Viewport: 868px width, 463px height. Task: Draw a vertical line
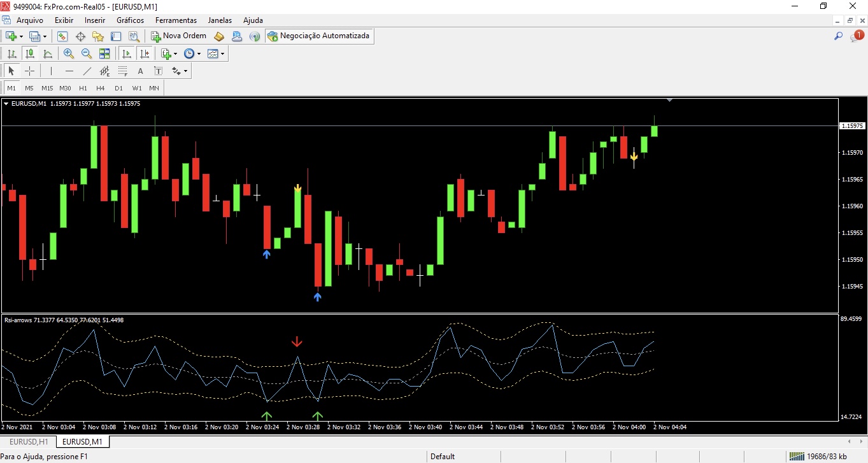coord(51,71)
